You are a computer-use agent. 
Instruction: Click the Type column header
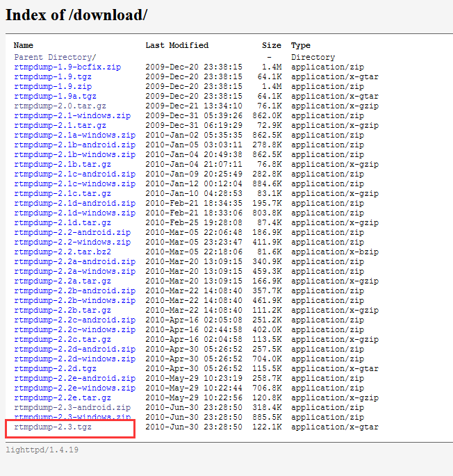point(301,45)
